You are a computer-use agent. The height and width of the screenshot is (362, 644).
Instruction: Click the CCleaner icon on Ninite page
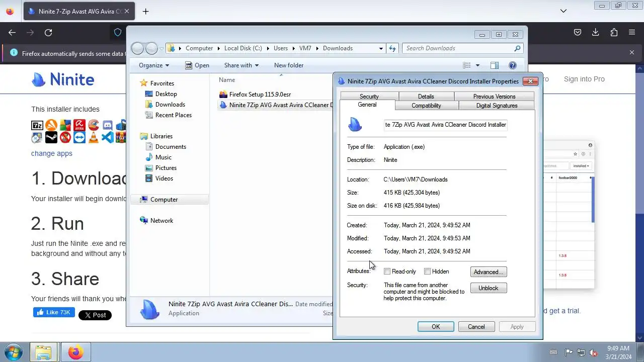pos(94,125)
